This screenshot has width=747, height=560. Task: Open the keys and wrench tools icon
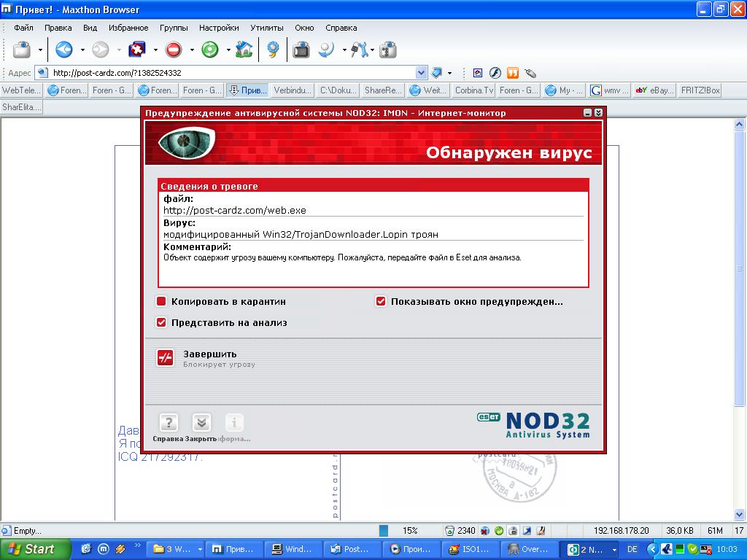coord(360,50)
